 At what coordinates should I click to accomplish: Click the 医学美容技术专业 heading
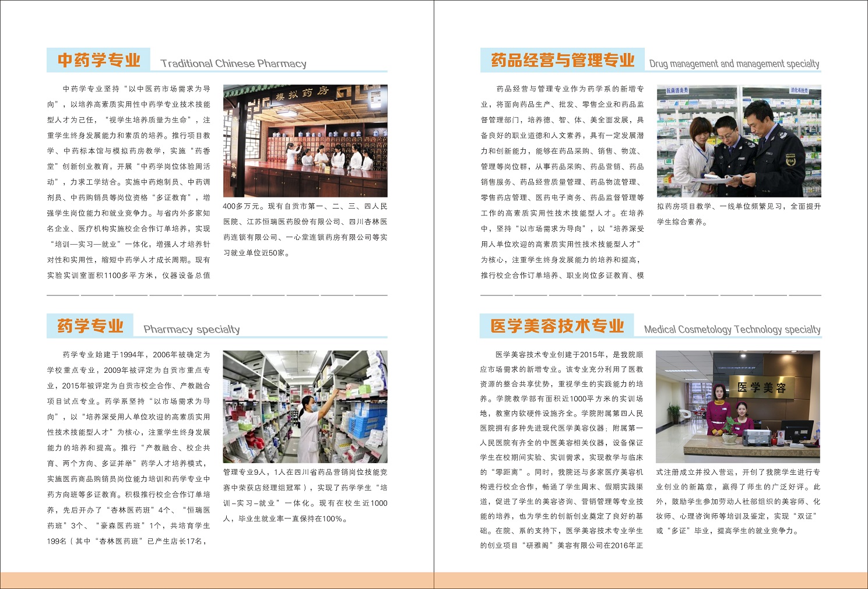click(x=557, y=326)
